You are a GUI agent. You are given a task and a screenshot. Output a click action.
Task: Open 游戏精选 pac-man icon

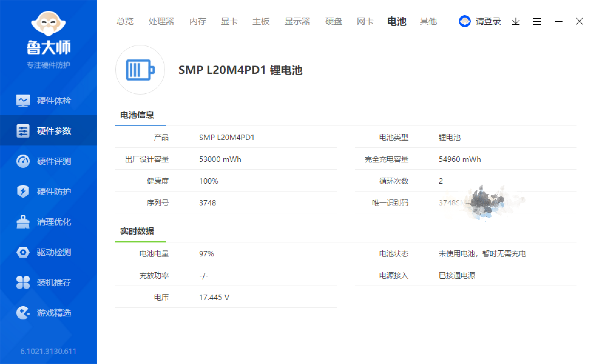(23, 313)
